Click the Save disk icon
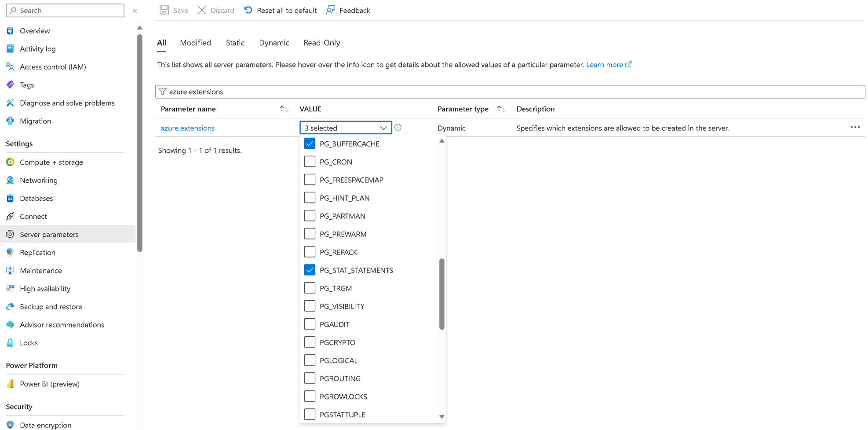This screenshot has width=868, height=430. point(164,10)
